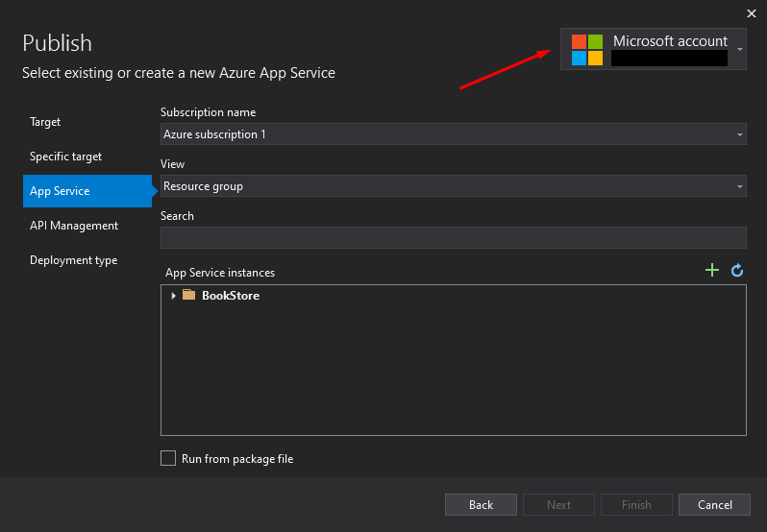Click the Next button

click(558, 505)
